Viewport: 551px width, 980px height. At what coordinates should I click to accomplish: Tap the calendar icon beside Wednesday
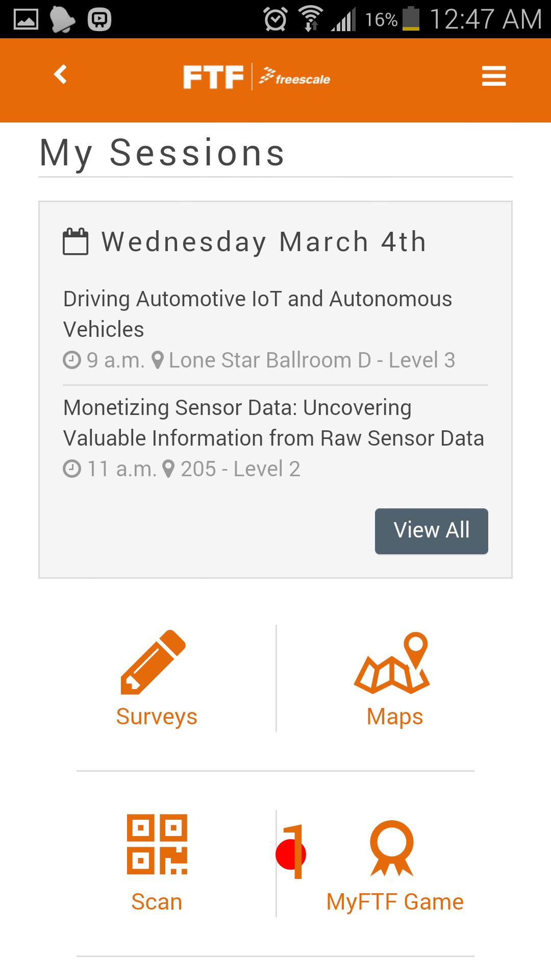76,241
